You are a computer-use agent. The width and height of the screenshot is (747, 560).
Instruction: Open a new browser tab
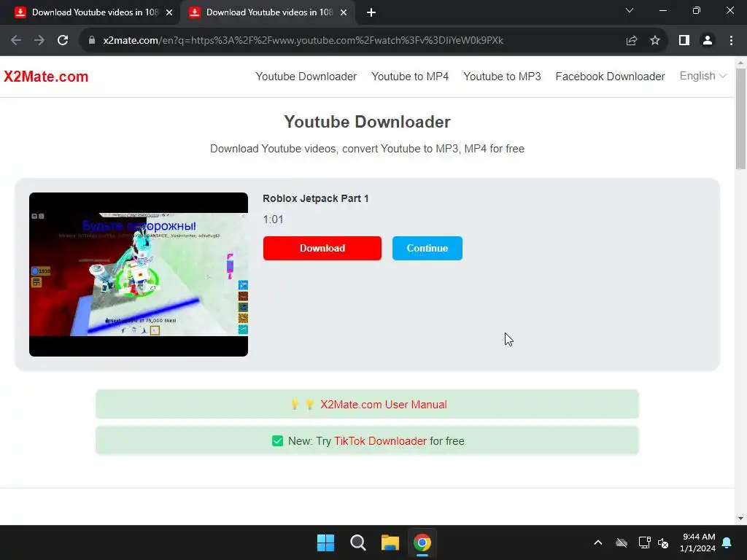[x=371, y=12]
